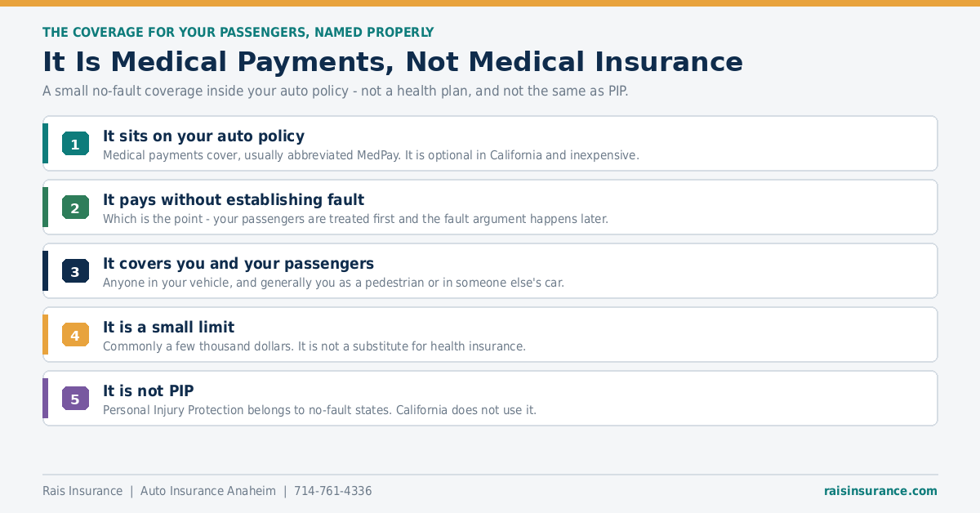
Task: Open the raisinsurance.com website link
Action: click(880, 491)
